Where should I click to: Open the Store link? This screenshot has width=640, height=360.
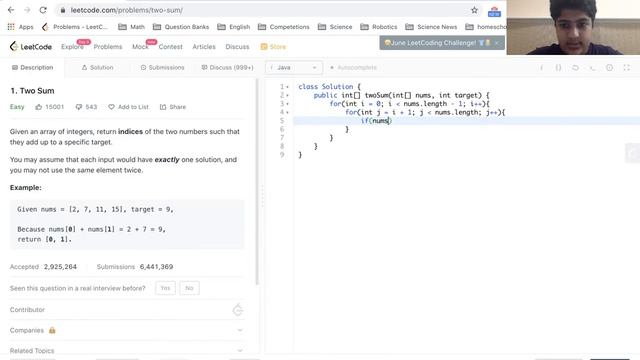tap(273, 47)
